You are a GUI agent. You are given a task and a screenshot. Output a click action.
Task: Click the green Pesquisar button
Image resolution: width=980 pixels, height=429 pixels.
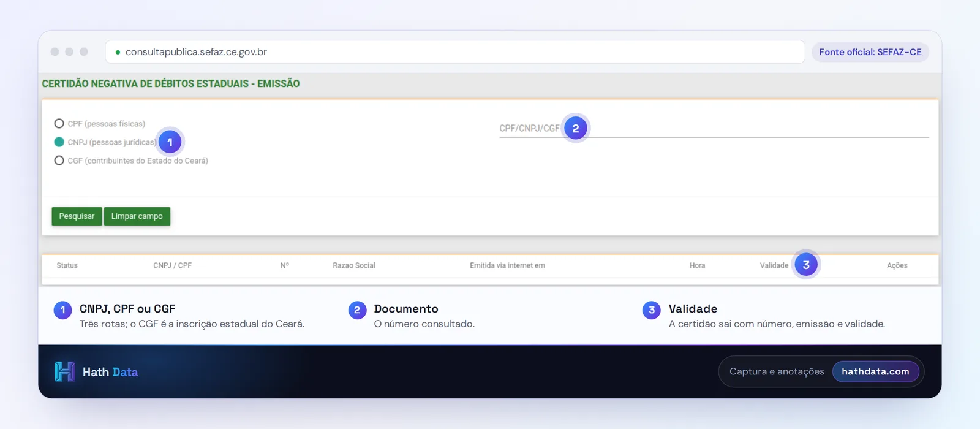(77, 216)
